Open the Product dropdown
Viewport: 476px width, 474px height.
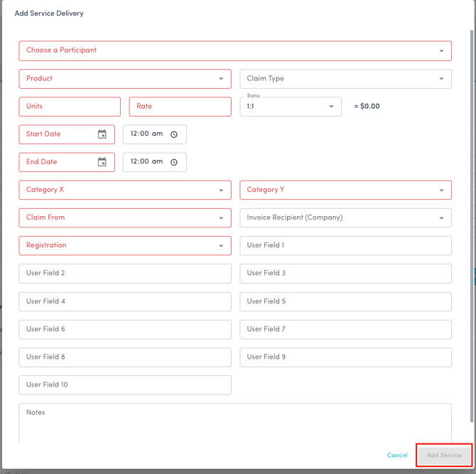tap(125, 79)
